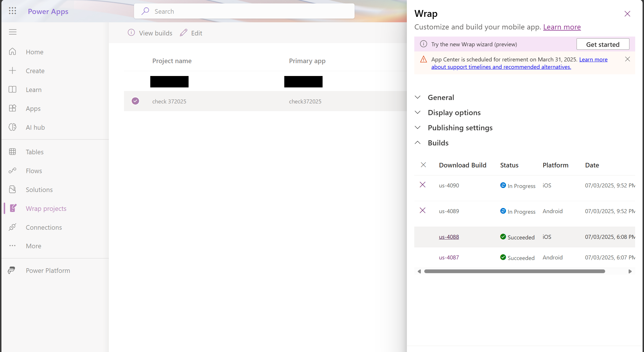
Task: Open the Solutions sidebar icon
Action: (x=13, y=189)
